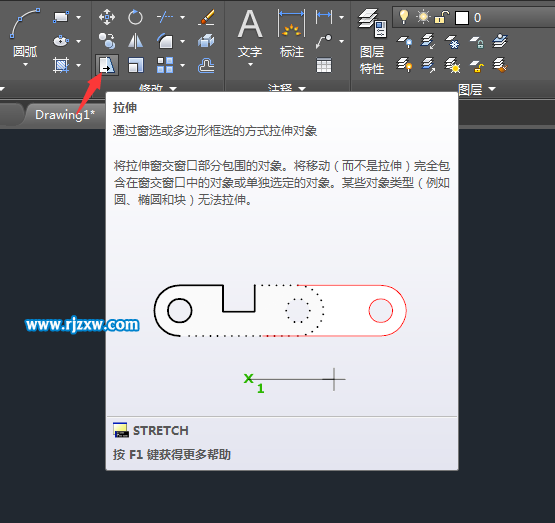Open the Hatch tool dropdown arrow

(79, 65)
